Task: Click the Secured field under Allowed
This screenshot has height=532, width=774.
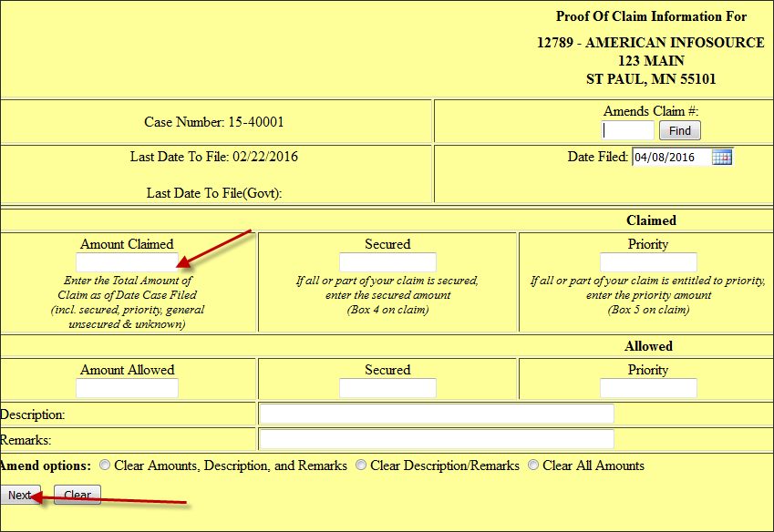Action: [x=387, y=388]
